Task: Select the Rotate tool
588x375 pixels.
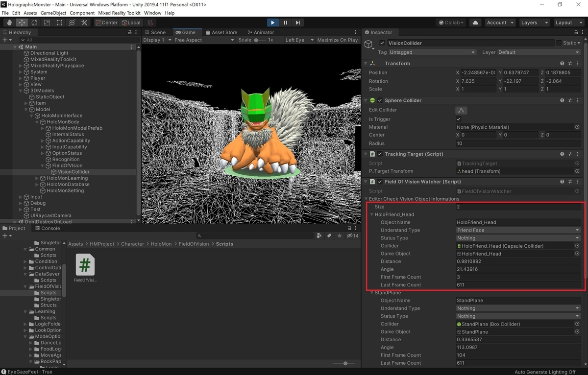Action: [x=34, y=23]
